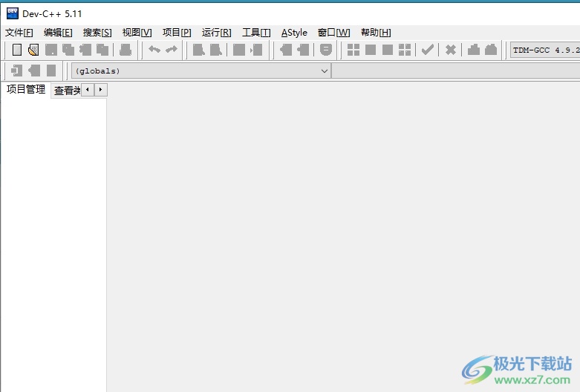Open the 搜索[S] menu
Screen dimensions: 580x392
click(97, 33)
